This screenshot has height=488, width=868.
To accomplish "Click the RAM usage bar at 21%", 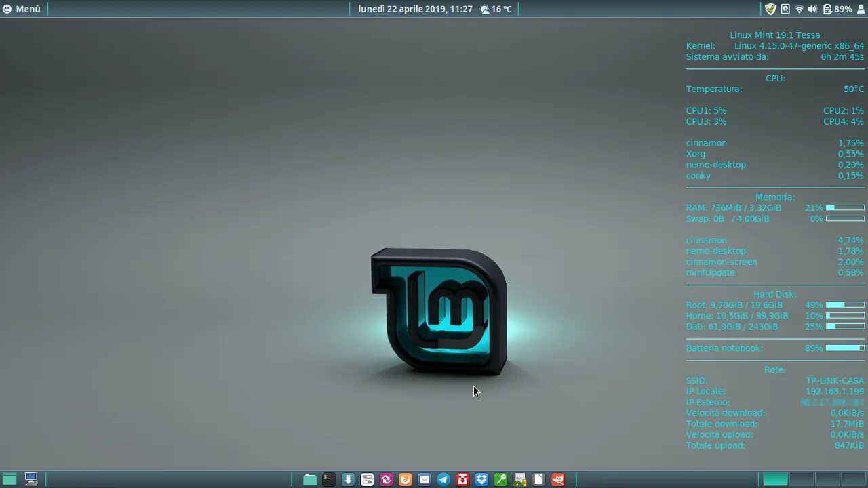I will click(x=845, y=207).
